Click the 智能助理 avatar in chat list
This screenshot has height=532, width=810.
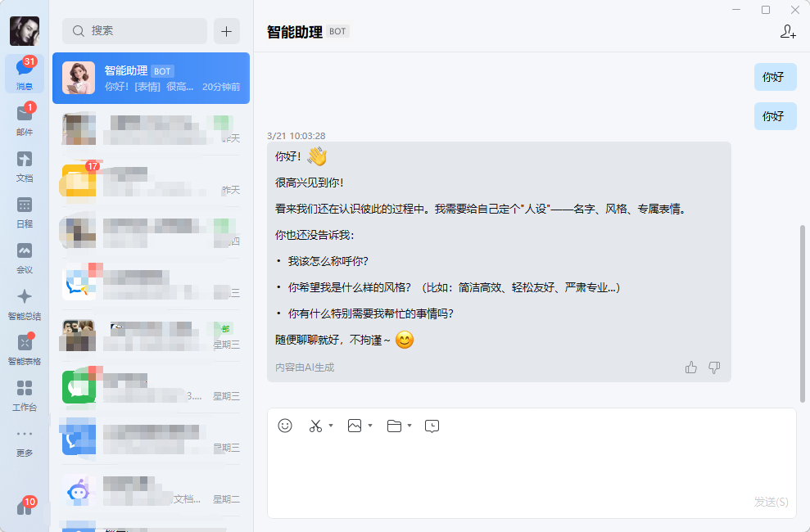click(79, 78)
